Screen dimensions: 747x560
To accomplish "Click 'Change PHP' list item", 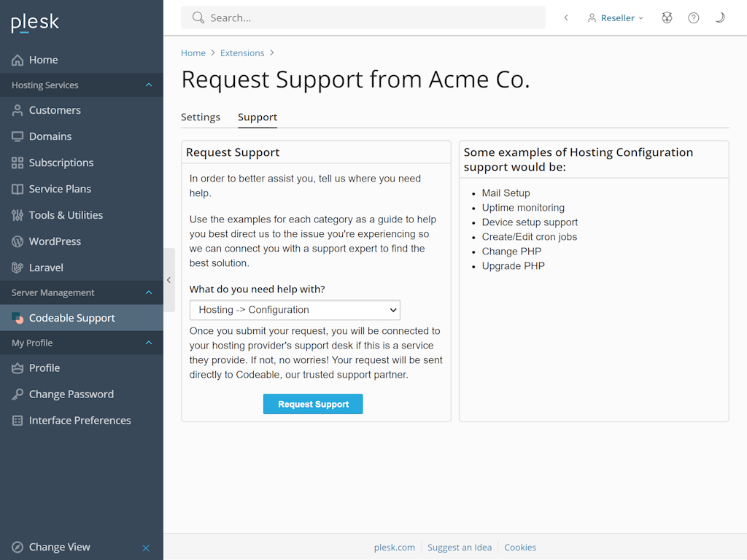I will [511, 252].
